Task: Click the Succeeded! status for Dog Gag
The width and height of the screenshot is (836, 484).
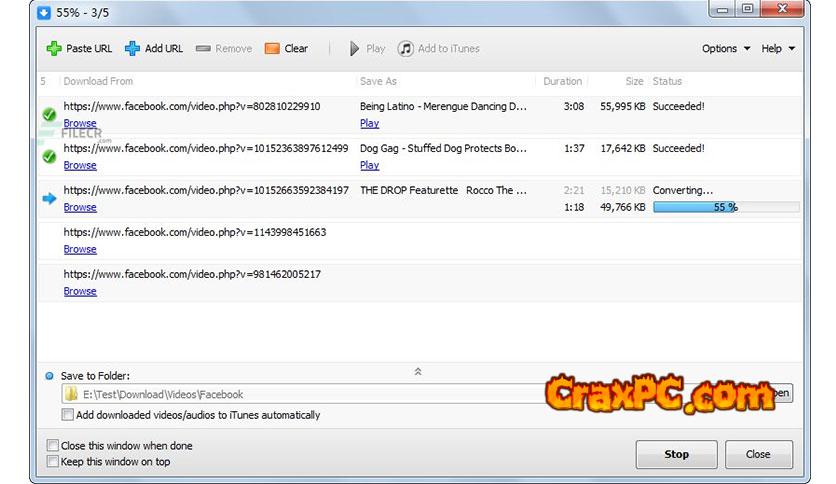Action: pos(678,148)
